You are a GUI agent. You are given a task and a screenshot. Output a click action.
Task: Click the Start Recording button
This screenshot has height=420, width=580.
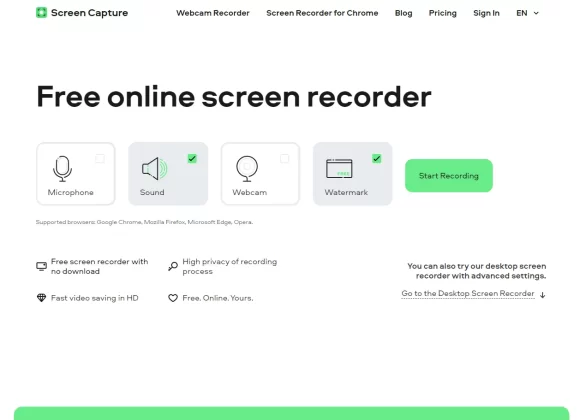[x=449, y=175]
